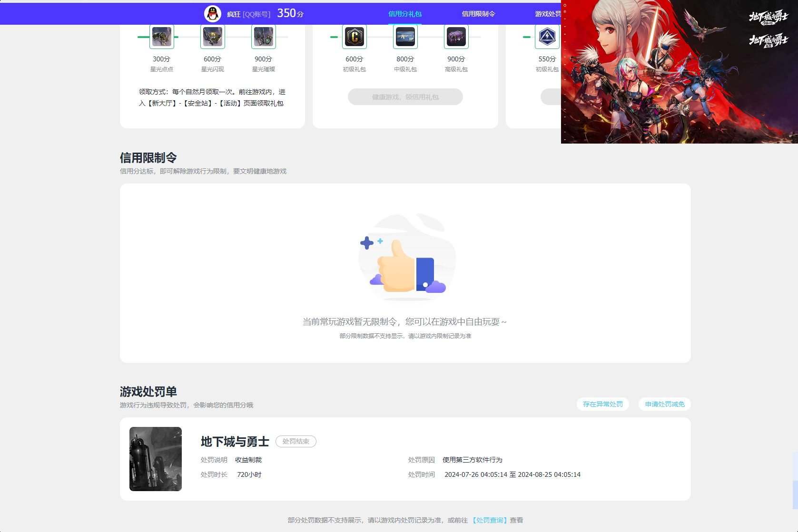Click the page scrollbar thumb at right edge
This screenshot has width=798, height=532.
[795, 494]
